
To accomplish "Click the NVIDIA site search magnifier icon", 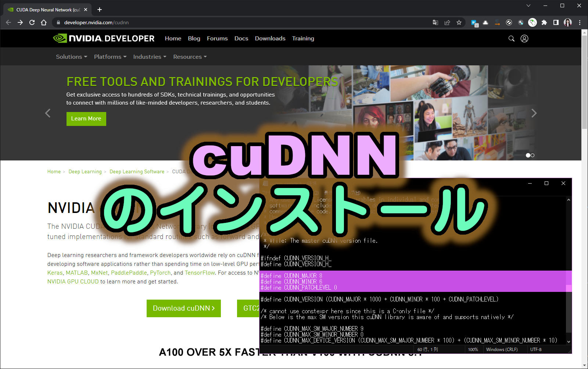I will click(511, 39).
